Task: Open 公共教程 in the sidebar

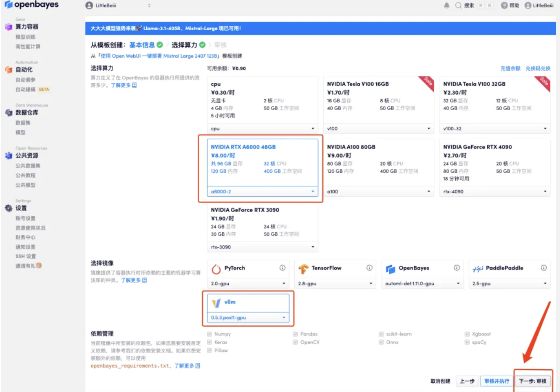Action: click(x=26, y=175)
